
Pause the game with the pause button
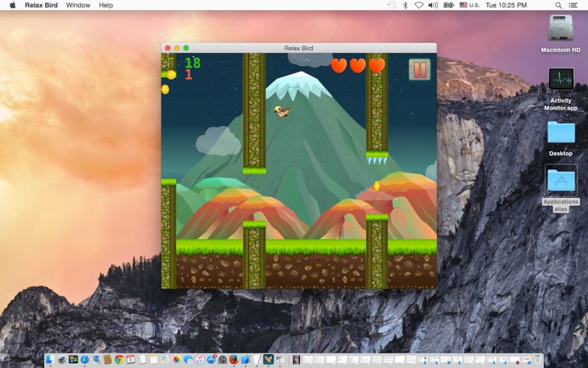(x=419, y=70)
